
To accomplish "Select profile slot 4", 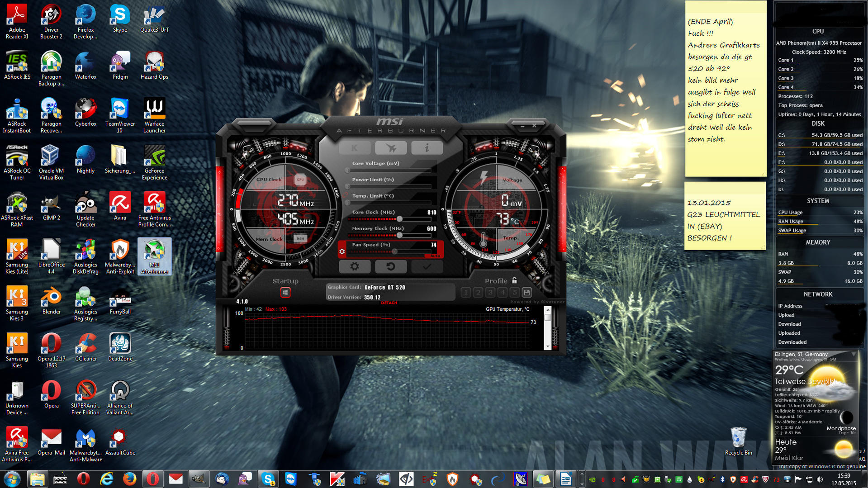I will tap(503, 293).
